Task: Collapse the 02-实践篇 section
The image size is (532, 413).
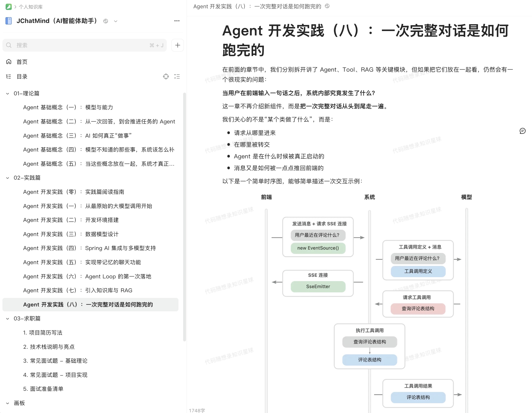Action: 8,178
